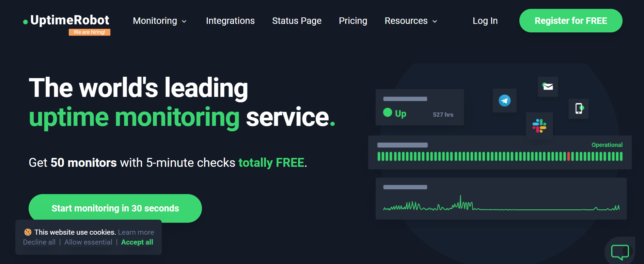Viewport: 644px width, 264px height.
Task: Click Start monitoring in 30 seconds
Action: [x=115, y=208]
